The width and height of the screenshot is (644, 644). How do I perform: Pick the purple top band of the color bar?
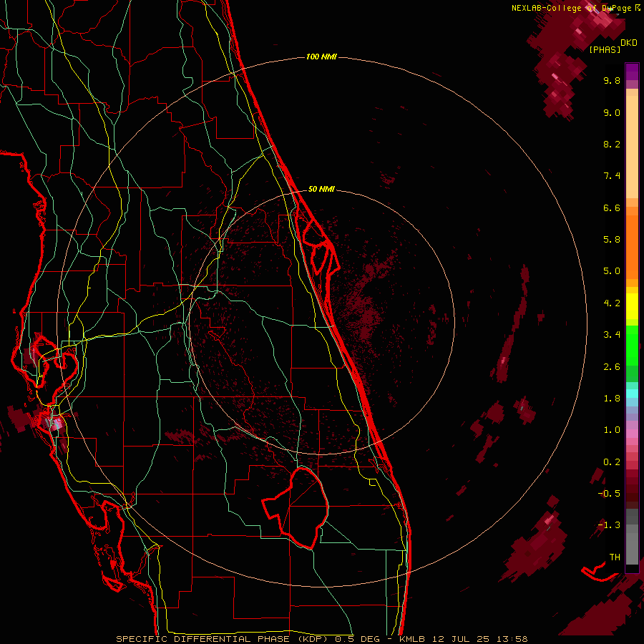(x=632, y=72)
